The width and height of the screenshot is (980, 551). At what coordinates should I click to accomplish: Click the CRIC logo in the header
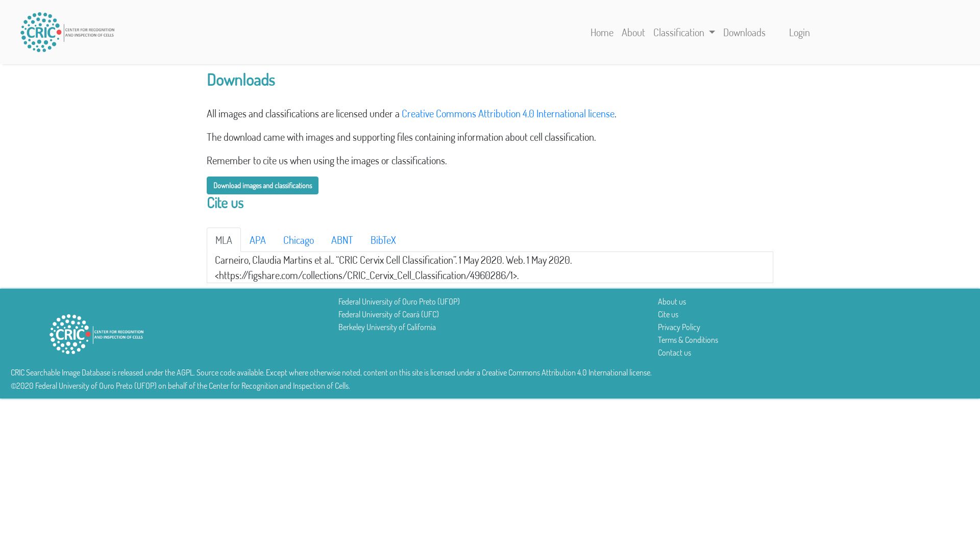coord(67,32)
